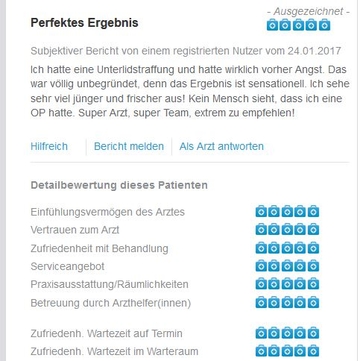Click Praxisausstattung/Räumlichkeiten rating icons
The width and height of the screenshot is (360, 361).
pyautogui.click(x=287, y=284)
